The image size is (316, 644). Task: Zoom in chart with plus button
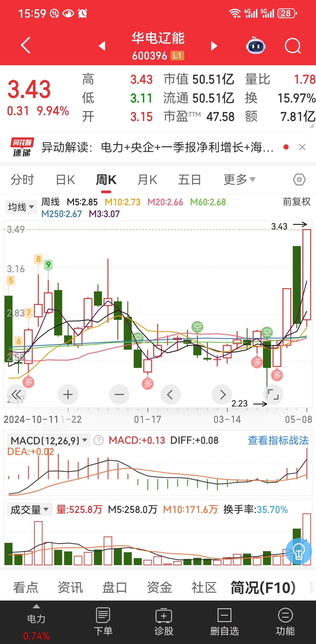click(x=68, y=394)
